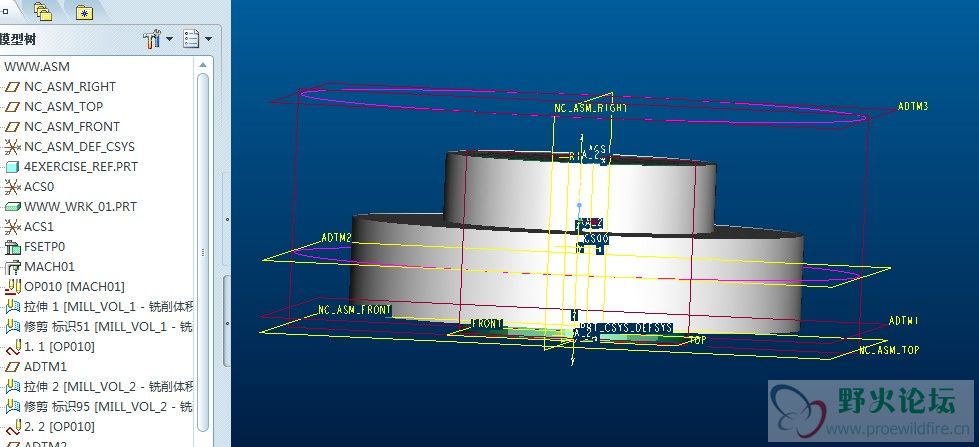The image size is (979, 447).
Task: Select MACH01 name in the model tree
Action: click(49, 267)
